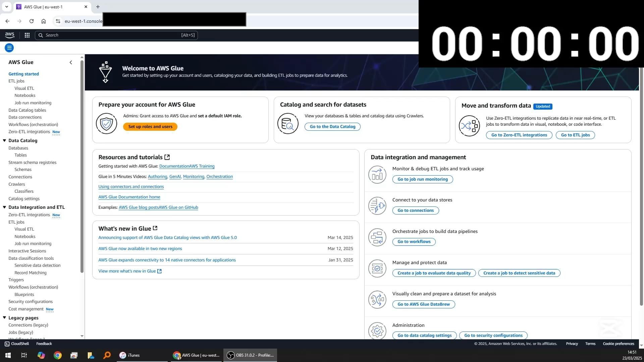This screenshot has width=644, height=362.
Task: Open Crawlers in the sidebar
Action: point(17,184)
